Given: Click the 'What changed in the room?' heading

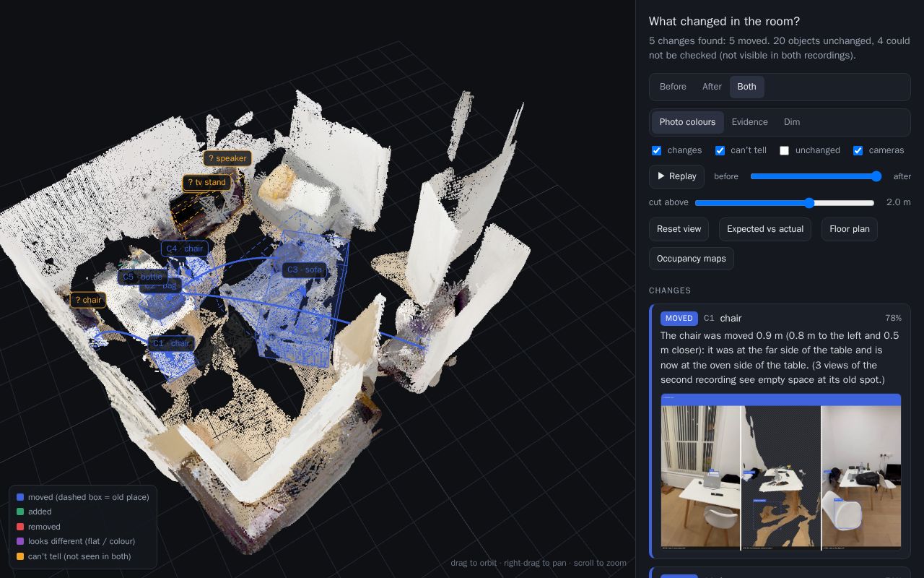Looking at the screenshot, I should tap(724, 22).
